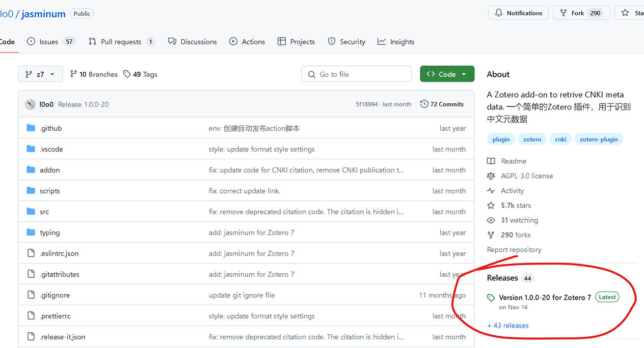This screenshot has width=644, height=348.
Task: Open the .github folder
Action: tap(50, 128)
